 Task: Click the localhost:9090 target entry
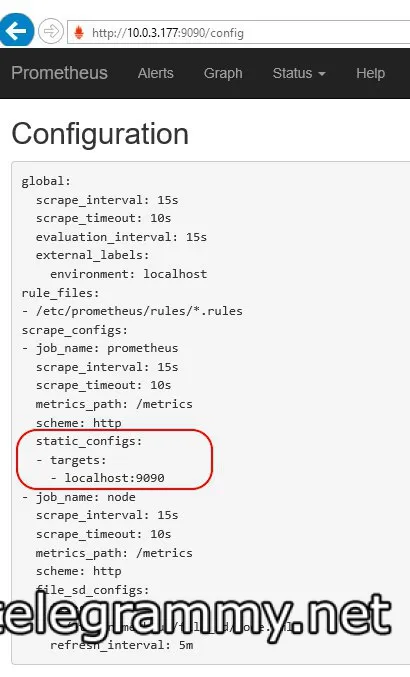pos(114,478)
